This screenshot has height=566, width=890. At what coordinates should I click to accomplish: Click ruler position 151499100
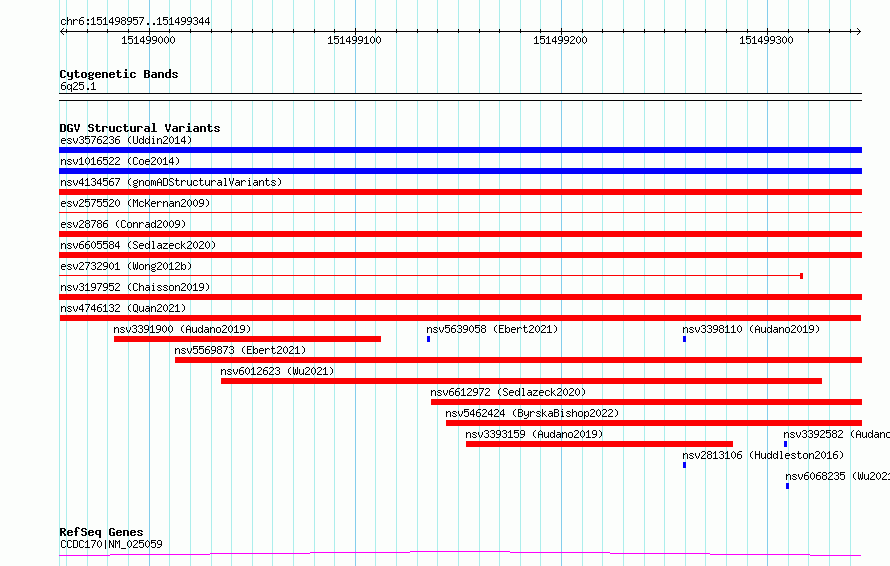pos(354,40)
